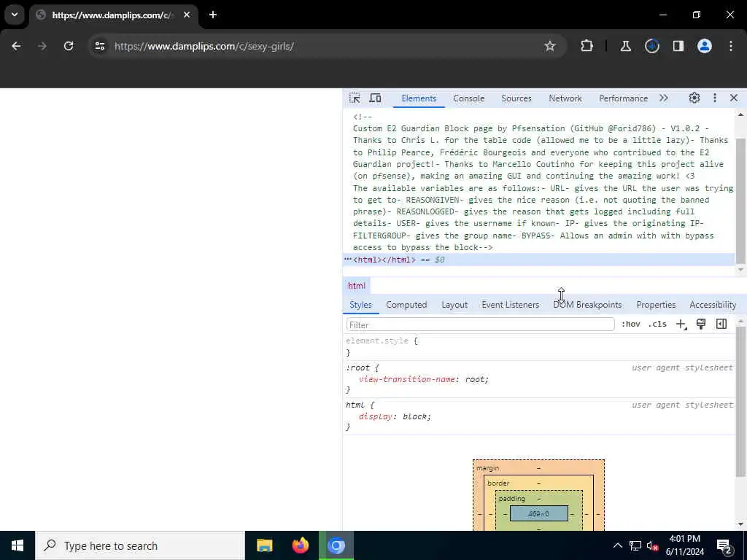
Task: Toggle rendering emulations paintbrush icon
Action: click(x=701, y=324)
